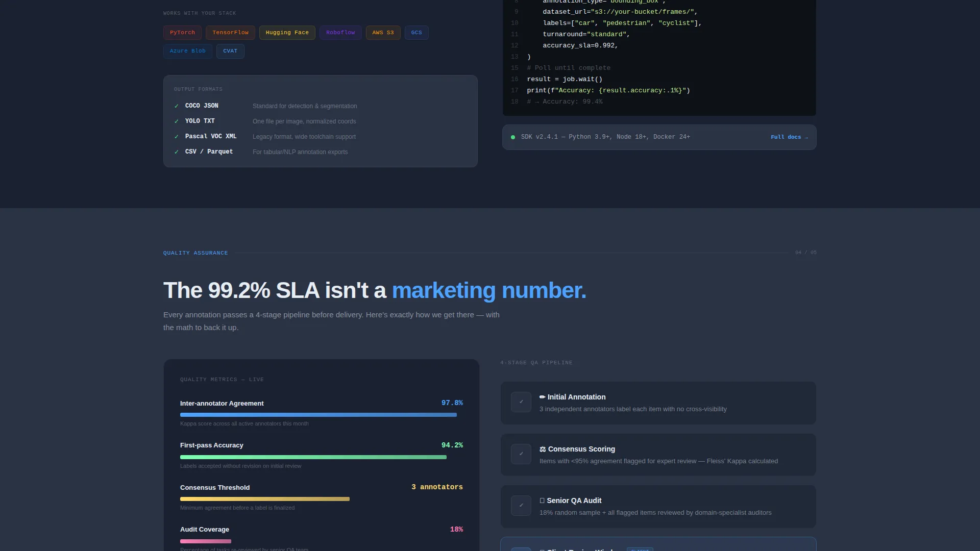This screenshot has width=980, height=551.
Task: Click the Consensus Scoring stage title
Action: point(581,449)
